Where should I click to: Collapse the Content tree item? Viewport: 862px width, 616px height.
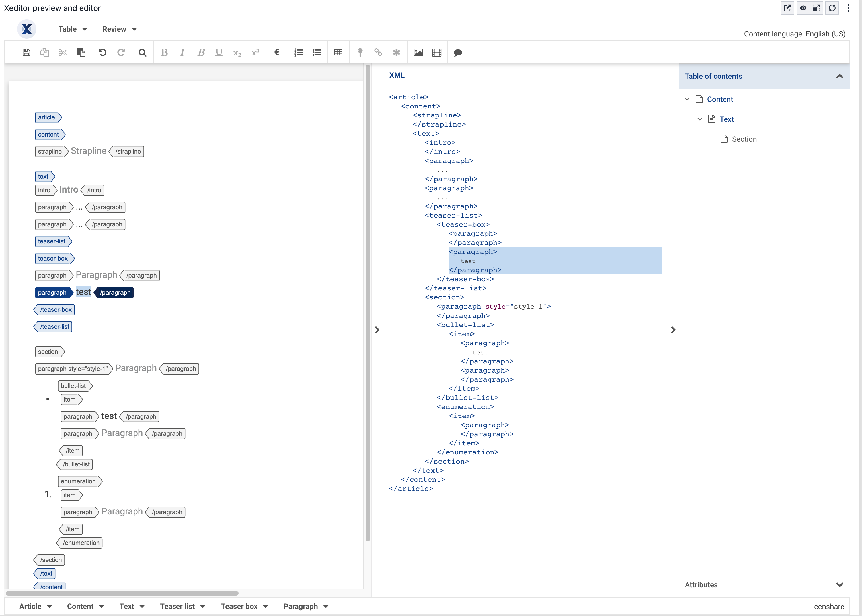[x=687, y=99]
